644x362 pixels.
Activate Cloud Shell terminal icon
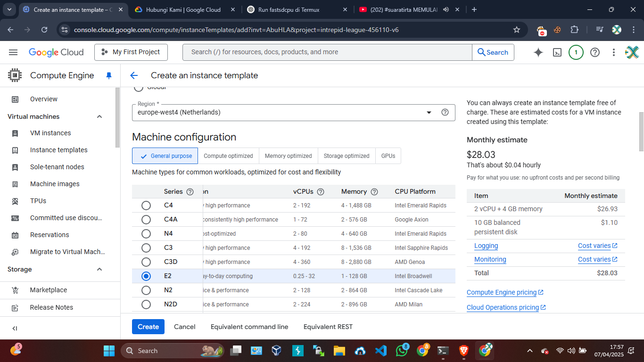pos(557,52)
